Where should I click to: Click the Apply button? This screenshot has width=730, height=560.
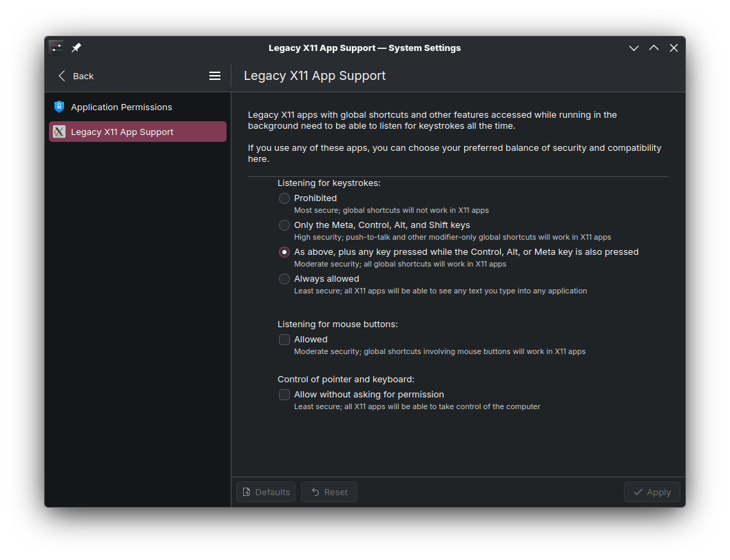651,492
